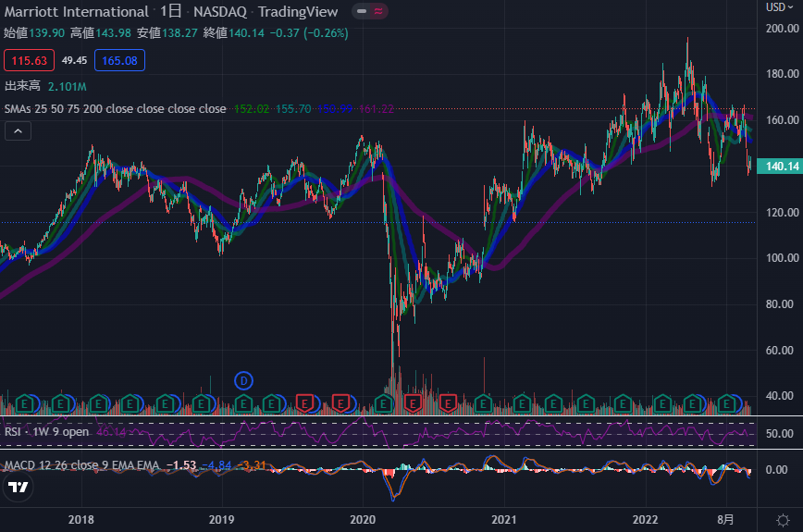Click the 2021 label on time axis
The image size is (803, 532).
[x=504, y=520]
